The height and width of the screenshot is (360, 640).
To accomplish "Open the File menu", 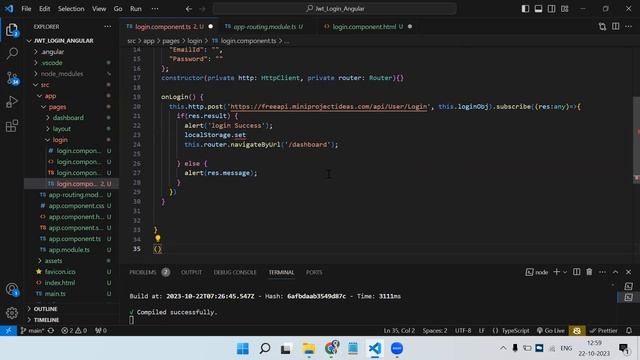I will point(26,9).
